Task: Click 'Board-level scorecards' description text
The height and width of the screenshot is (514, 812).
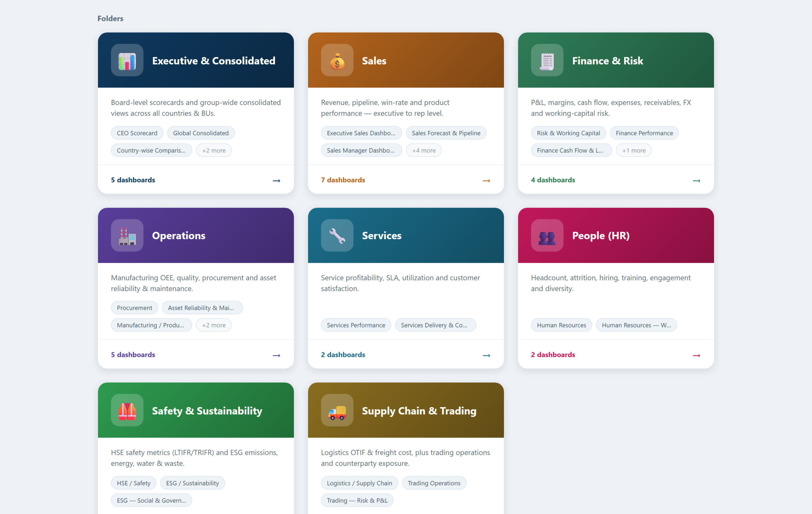Action: click(x=196, y=107)
